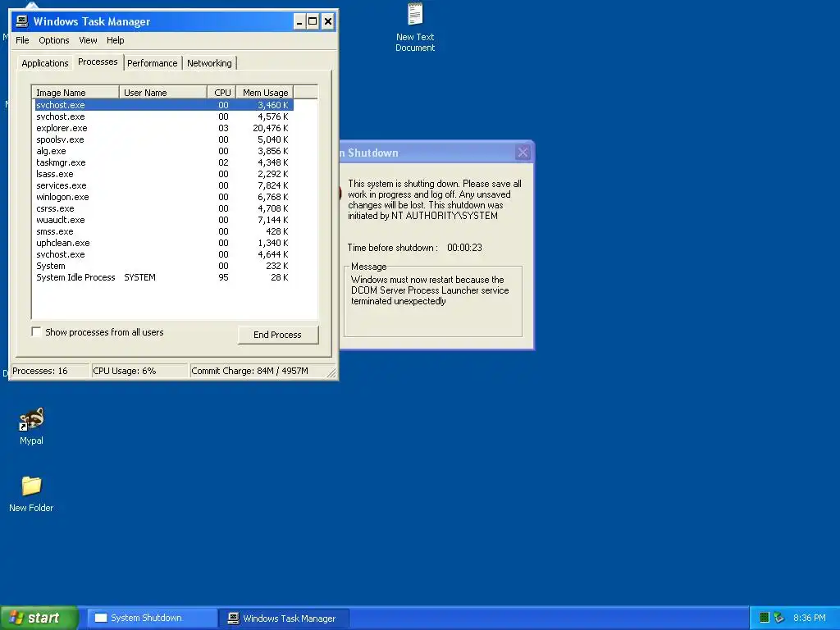Select the smss.exe process row
The height and width of the screenshot is (630, 840).
(163, 231)
